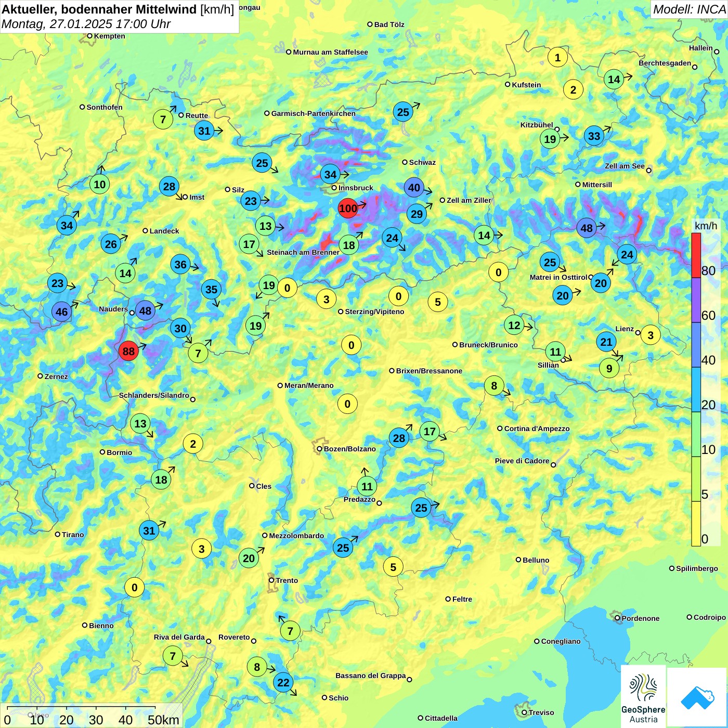Click the 'Modell: INCA' label
The image size is (728, 728).
click(689, 9)
